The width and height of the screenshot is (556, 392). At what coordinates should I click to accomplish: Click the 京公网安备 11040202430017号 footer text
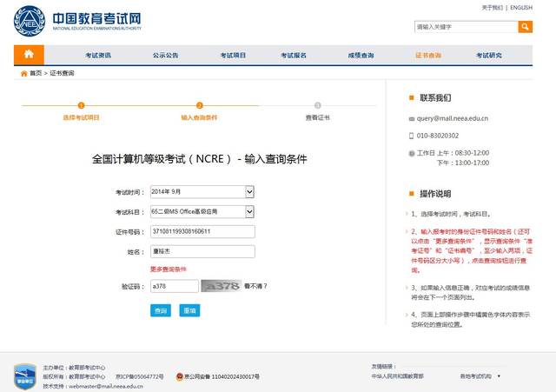tap(222, 376)
